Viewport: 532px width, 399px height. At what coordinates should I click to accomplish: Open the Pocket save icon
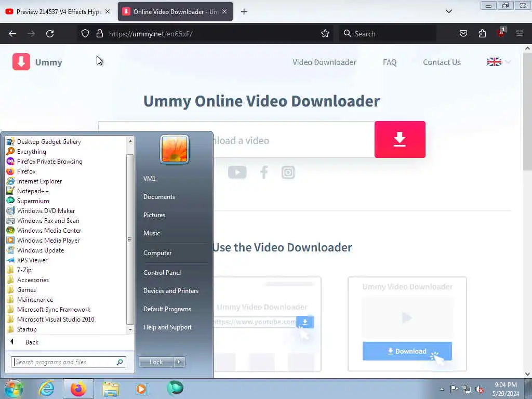pyautogui.click(x=463, y=34)
